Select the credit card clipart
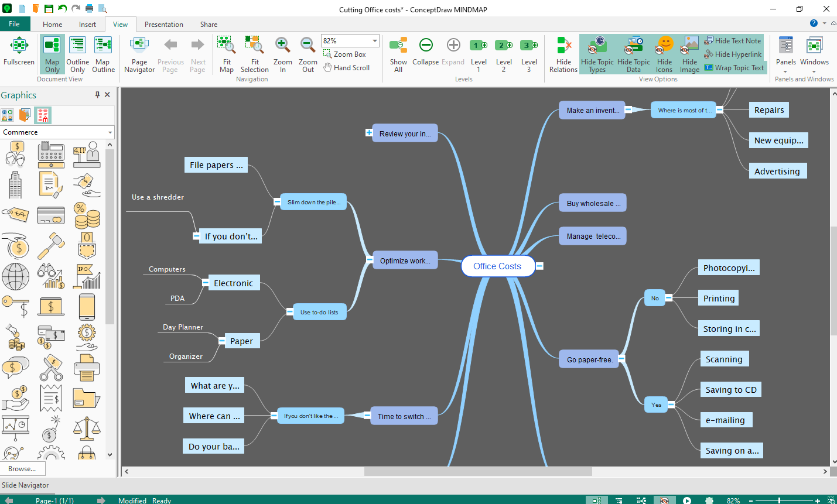 [51, 215]
